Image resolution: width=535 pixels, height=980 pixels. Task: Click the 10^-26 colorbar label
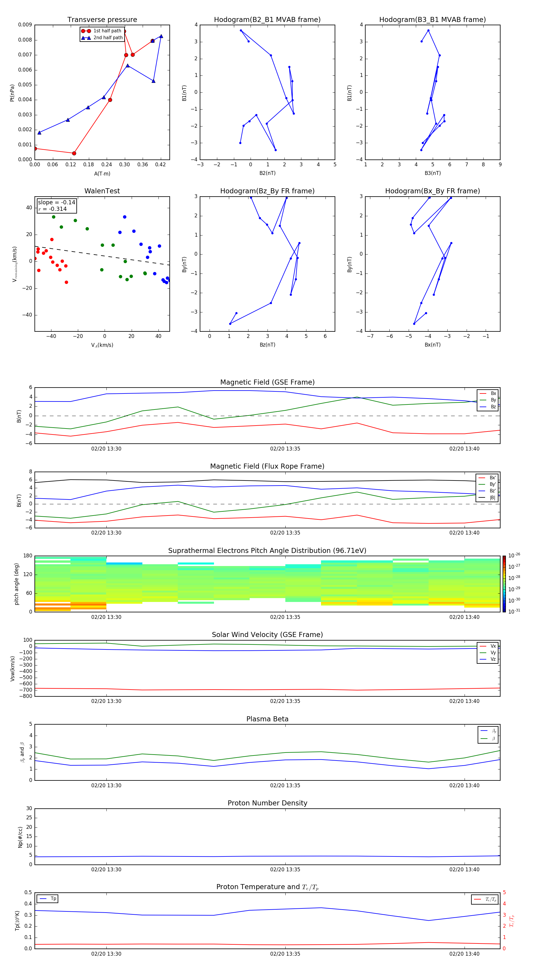(514, 555)
